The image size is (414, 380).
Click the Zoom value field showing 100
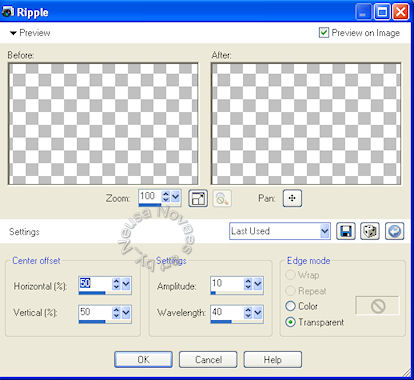[150, 196]
